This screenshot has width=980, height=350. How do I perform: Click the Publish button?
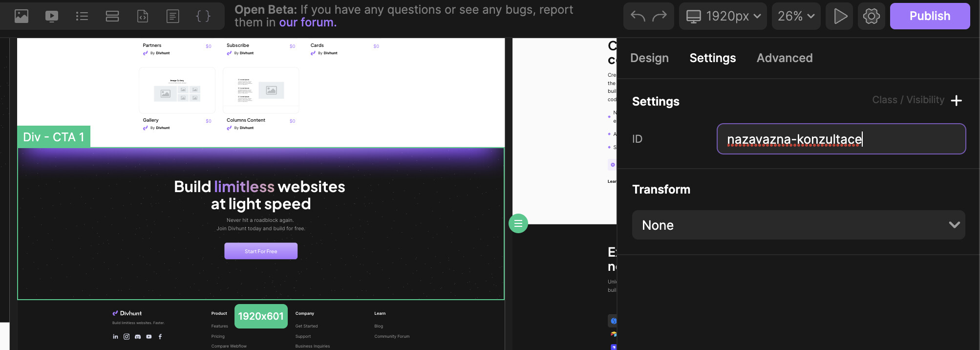click(x=930, y=16)
